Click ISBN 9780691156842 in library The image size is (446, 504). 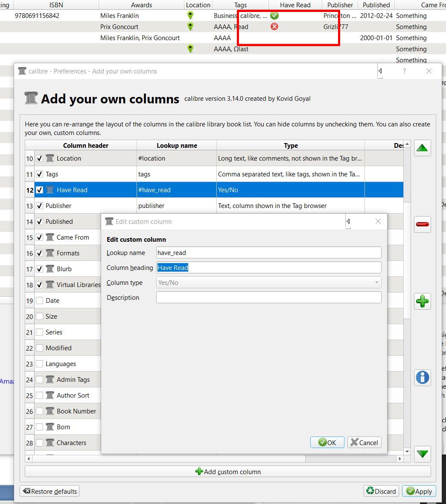tap(37, 15)
